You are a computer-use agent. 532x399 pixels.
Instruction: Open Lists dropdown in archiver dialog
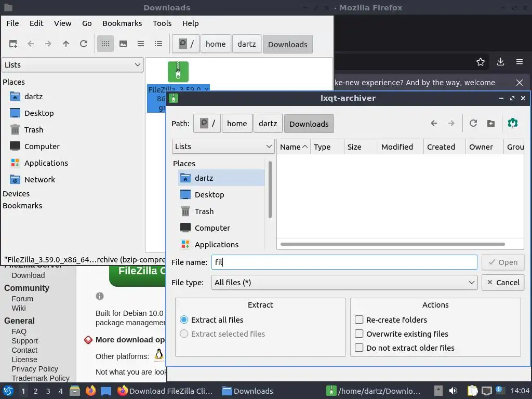(x=223, y=147)
